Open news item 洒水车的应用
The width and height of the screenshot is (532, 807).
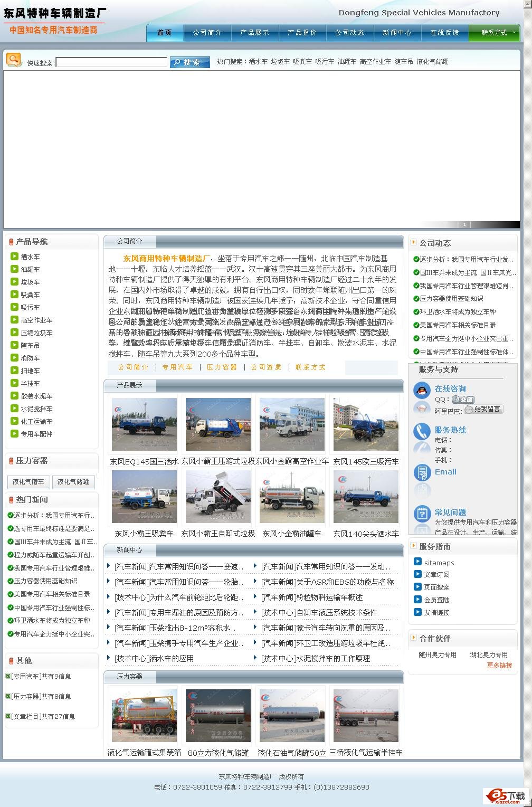[154, 658]
